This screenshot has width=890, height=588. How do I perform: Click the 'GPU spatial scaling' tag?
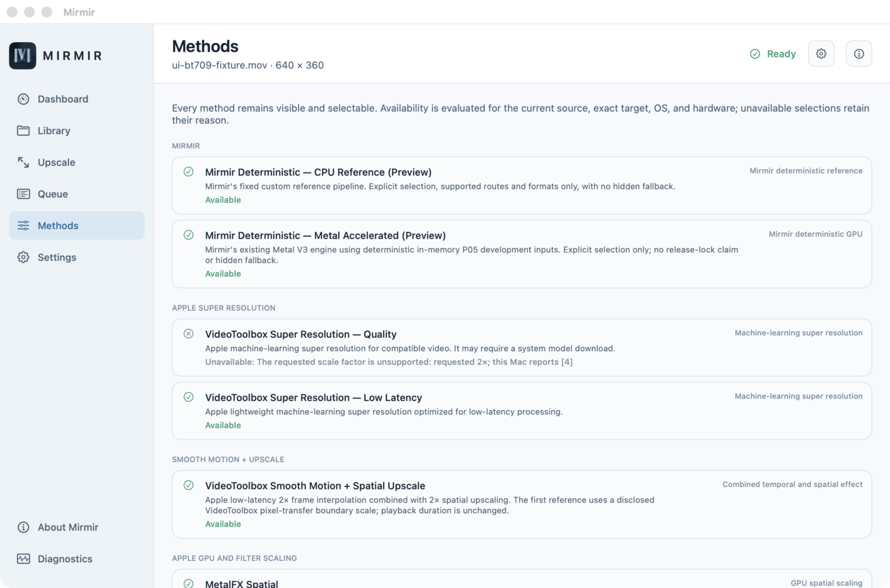tap(826, 583)
